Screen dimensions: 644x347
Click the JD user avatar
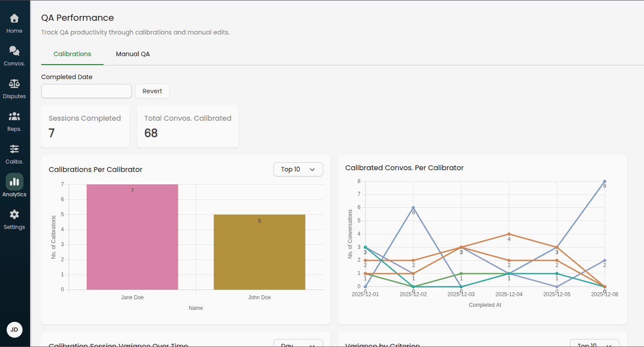click(x=15, y=330)
